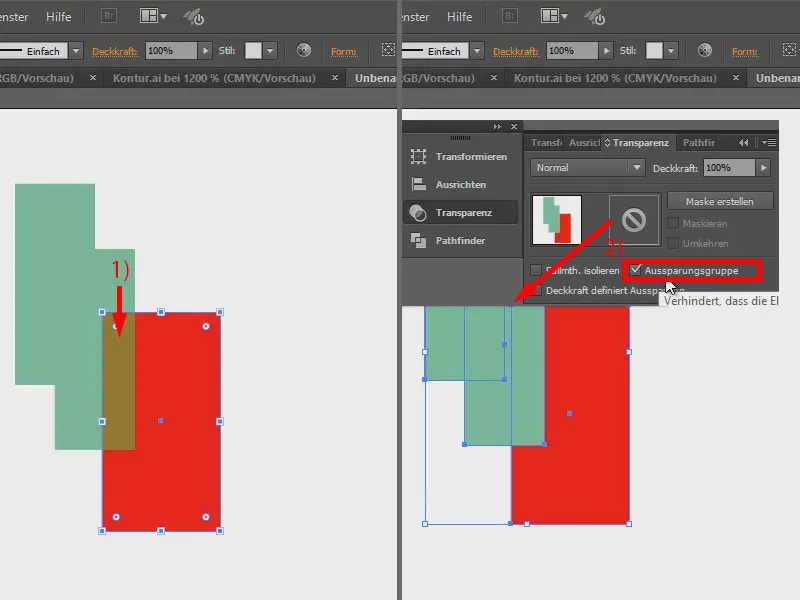
Task: Close the RGB/Vorschau tab in right screenshot
Action: coord(494,78)
